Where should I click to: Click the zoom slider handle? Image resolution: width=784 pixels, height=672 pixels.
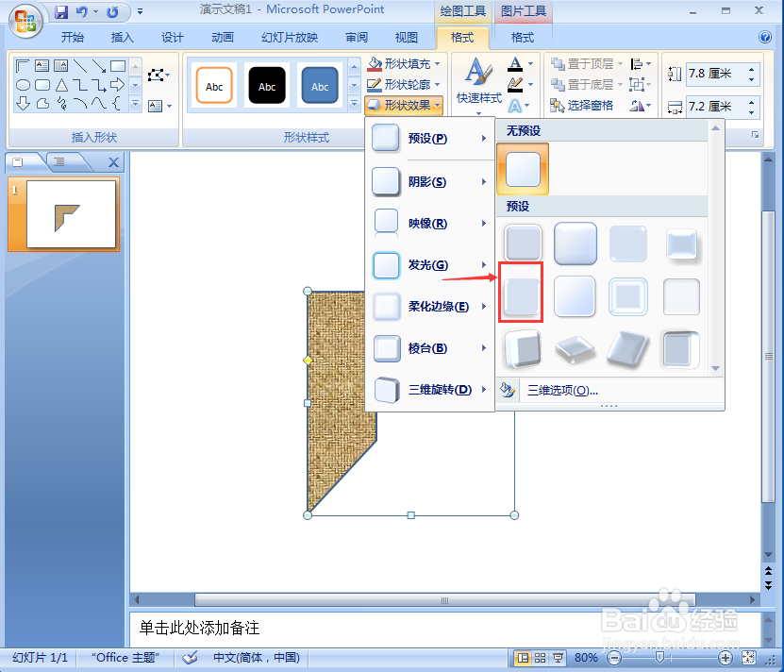pyautogui.click(x=659, y=658)
